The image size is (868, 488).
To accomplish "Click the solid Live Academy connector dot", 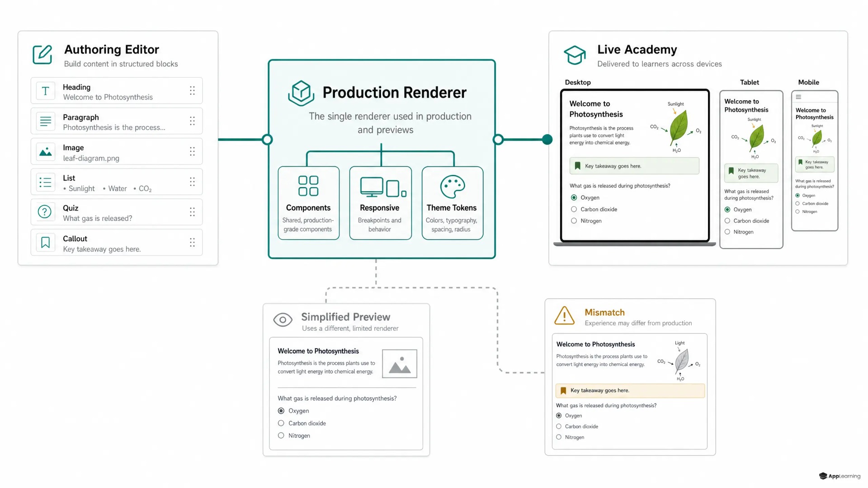I will coord(547,140).
